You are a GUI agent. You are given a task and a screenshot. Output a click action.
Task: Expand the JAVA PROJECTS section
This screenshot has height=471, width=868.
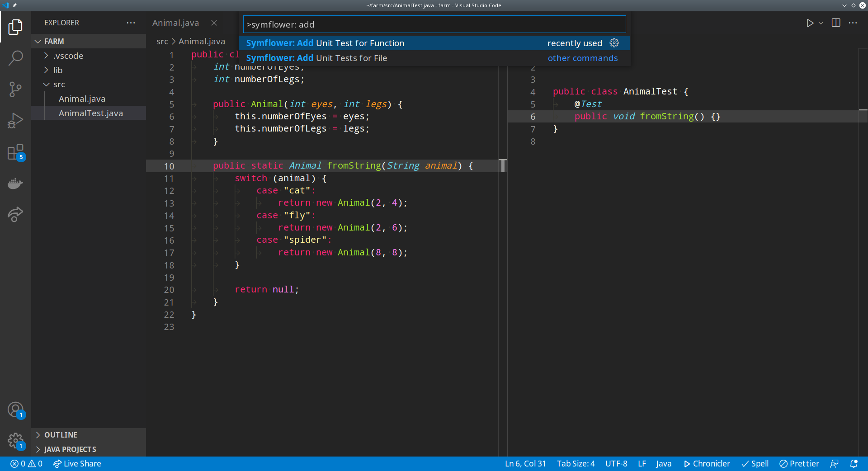[x=89, y=449]
